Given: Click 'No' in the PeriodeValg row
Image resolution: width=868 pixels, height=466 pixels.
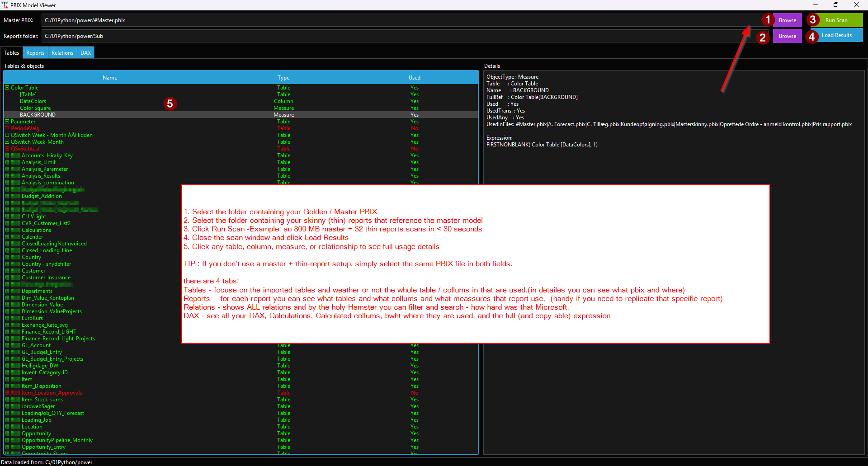Looking at the screenshot, I should pos(415,128).
